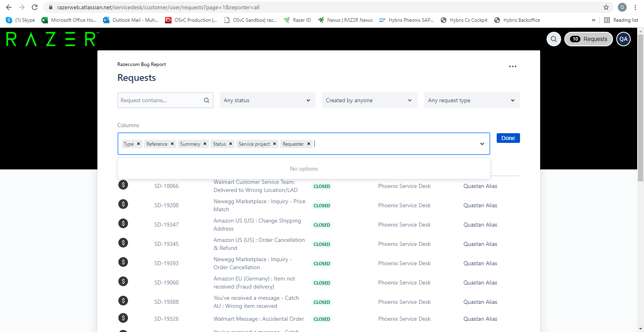Image resolution: width=644 pixels, height=332 pixels.
Task: Click the Razer logo
Action: [52, 39]
